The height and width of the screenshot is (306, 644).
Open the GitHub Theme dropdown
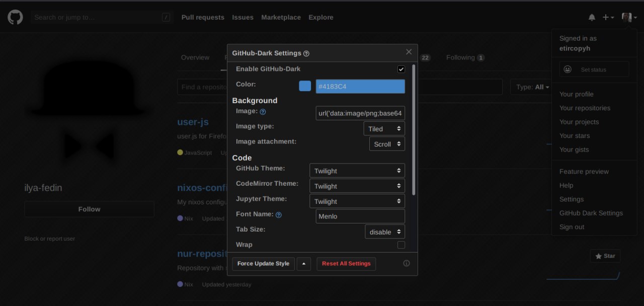pyautogui.click(x=357, y=171)
